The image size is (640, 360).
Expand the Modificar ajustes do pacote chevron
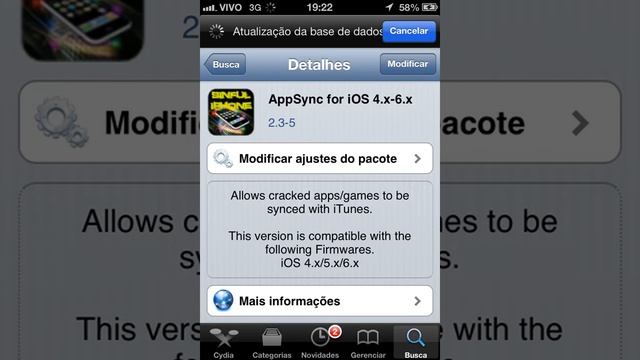point(417,158)
